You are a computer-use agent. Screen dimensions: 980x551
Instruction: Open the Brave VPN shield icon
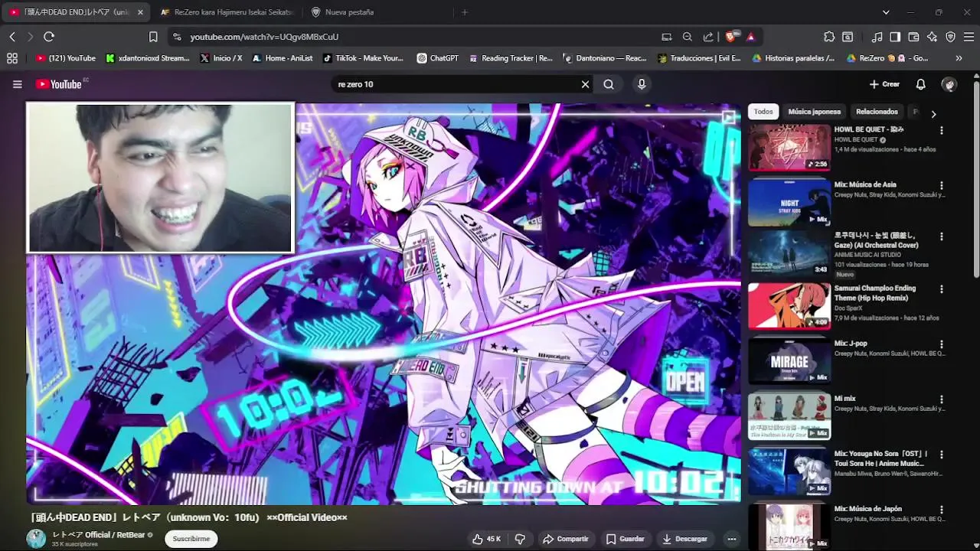[x=950, y=37]
